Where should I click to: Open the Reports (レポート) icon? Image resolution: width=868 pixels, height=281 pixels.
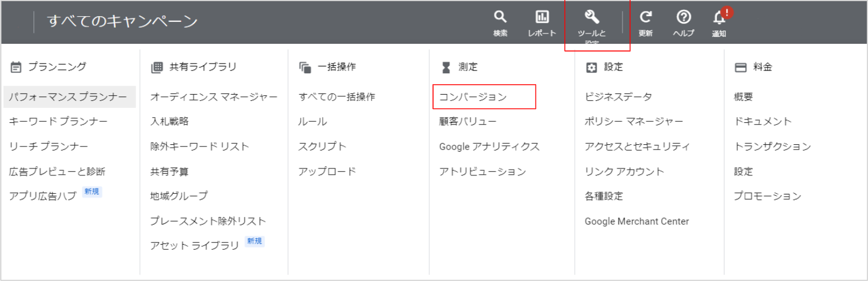pyautogui.click(x=542, y=17)
